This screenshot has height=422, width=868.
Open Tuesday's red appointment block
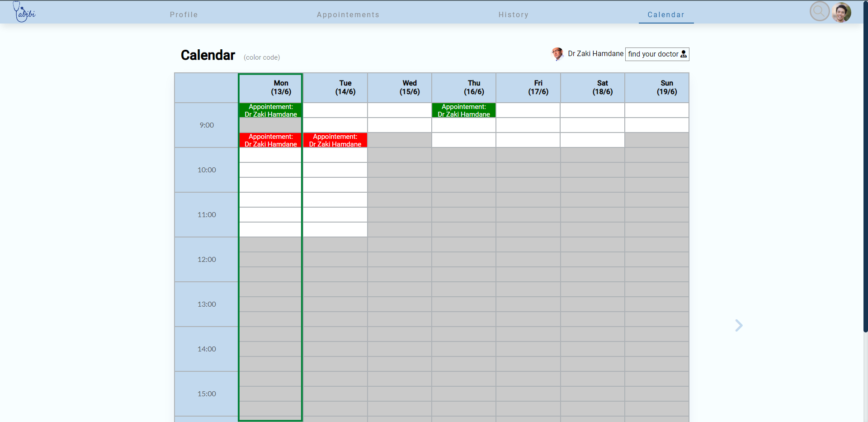pos(335,140)
